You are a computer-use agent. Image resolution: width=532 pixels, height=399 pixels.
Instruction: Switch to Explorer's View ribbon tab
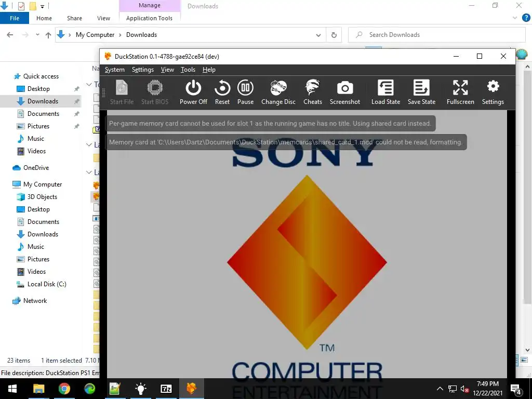(103, 18)
